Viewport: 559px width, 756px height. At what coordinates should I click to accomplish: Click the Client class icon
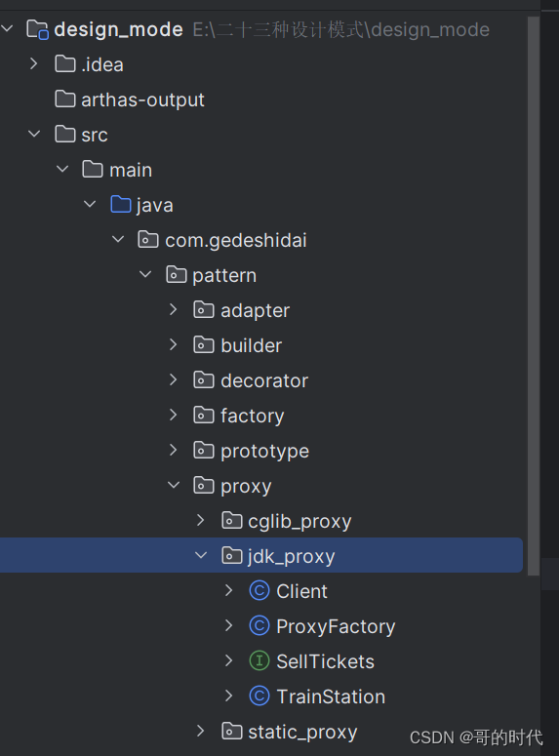pyautogui.click(x=259, y=591)
